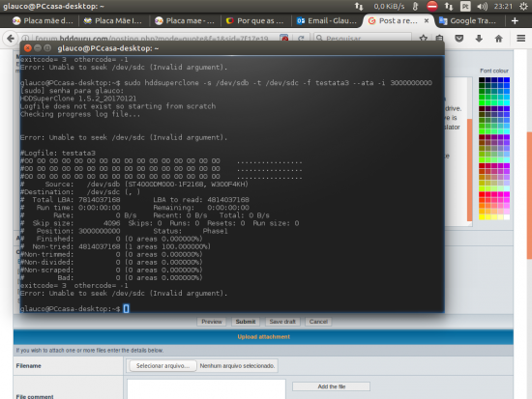Viewport: 532px width, 399px height.
Task: Switch to the Google Tra... tab
Action: 468,20
